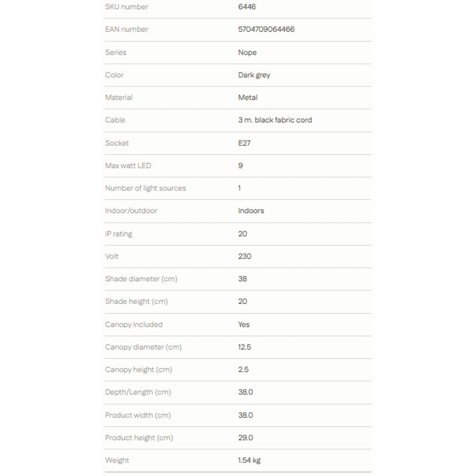Select the Dark grey color value
The image size is (476, 476).
tap(254, 75)
